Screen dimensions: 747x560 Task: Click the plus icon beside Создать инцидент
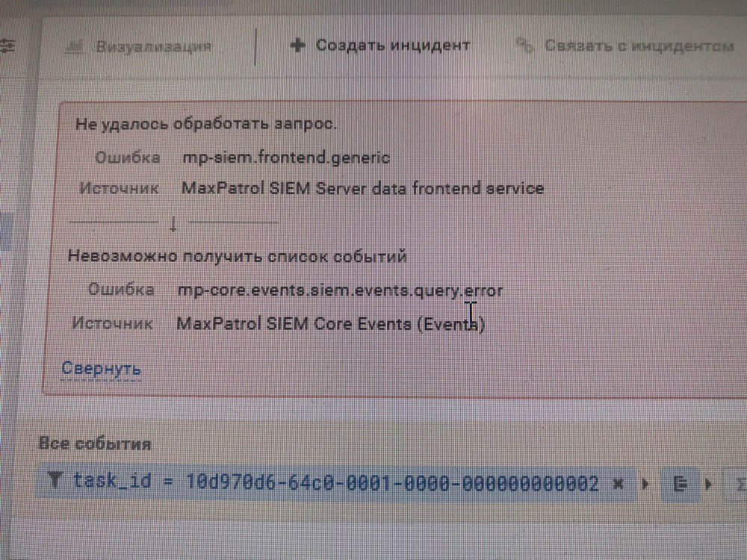pos(298,46)
